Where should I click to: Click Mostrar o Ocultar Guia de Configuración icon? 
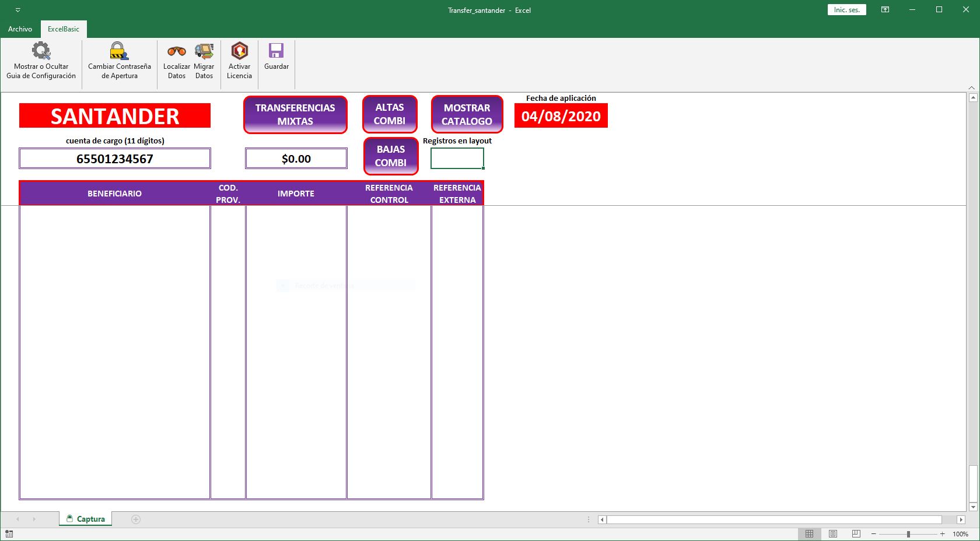click(x=41, y=51)
